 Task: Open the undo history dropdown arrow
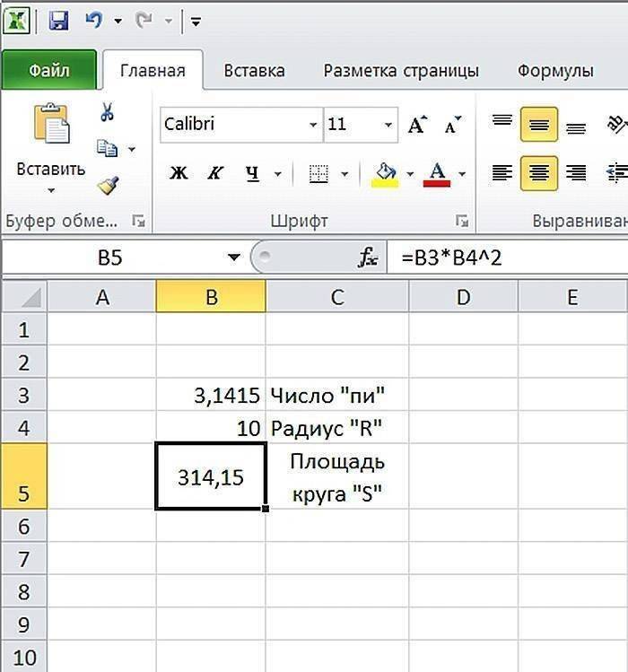[118, 21]
